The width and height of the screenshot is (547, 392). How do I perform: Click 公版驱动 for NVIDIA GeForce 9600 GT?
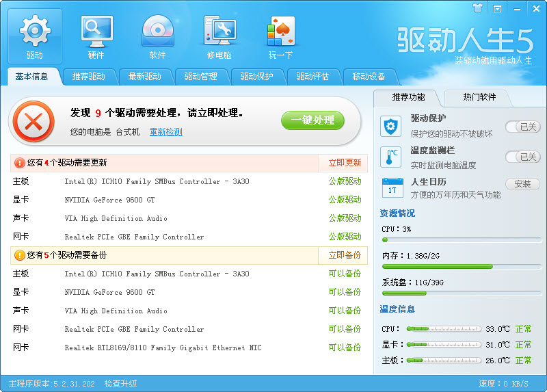pyautogui.click(x=345, y=200)
